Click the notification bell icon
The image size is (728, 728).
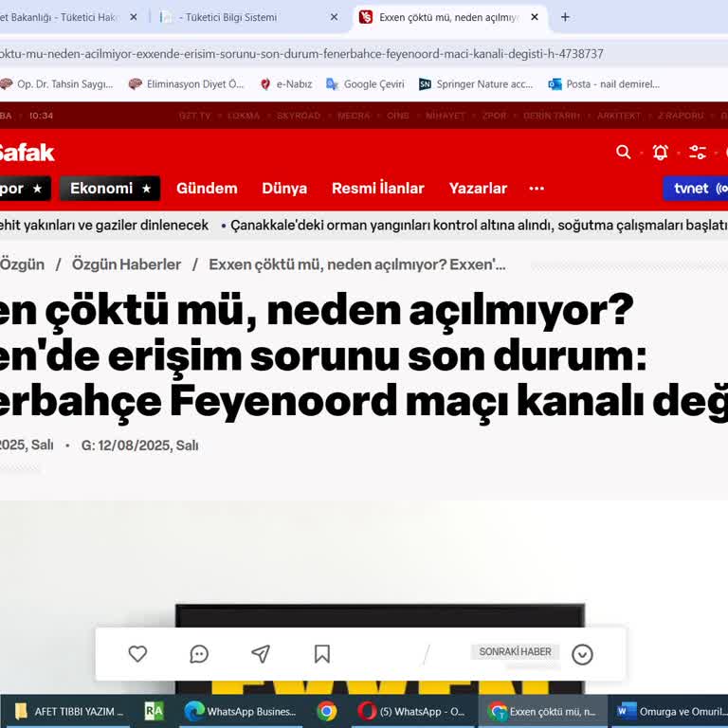pyautogui.click(x=660, y=152)
